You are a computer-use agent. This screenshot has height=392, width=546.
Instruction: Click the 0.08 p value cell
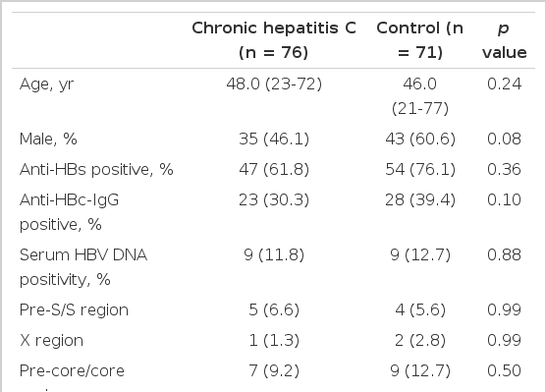click(x=504, y=140)
